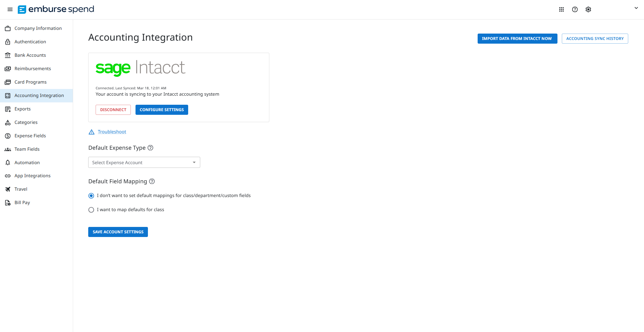644x332 pixels.
Task: Open the help question mark icon
Action: [x=575, y=9]
